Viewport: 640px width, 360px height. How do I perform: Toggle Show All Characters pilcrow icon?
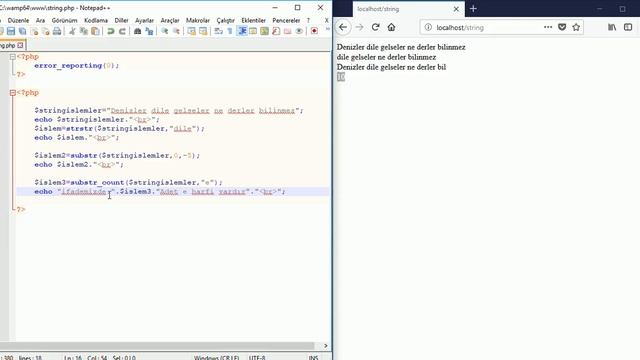tap(230, 31)
